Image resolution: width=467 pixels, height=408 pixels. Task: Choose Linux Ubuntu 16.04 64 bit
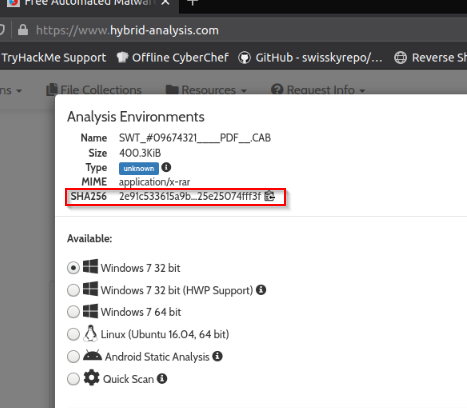(x=73, y=334)
